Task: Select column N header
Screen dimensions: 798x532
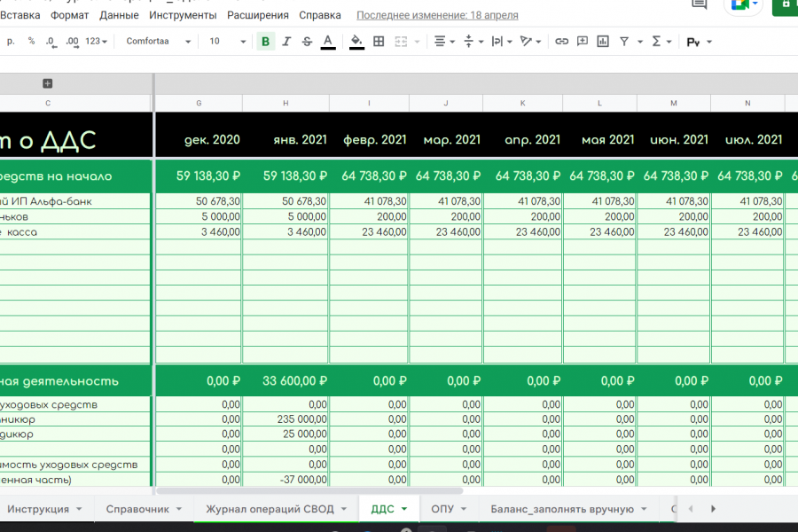Action: pyautogui.click(x=747, y=104)
